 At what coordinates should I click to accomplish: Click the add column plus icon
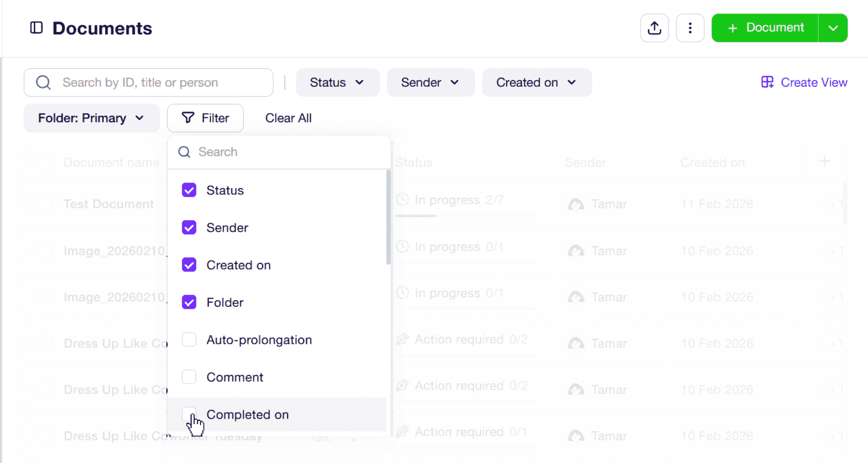coord(824,161)
